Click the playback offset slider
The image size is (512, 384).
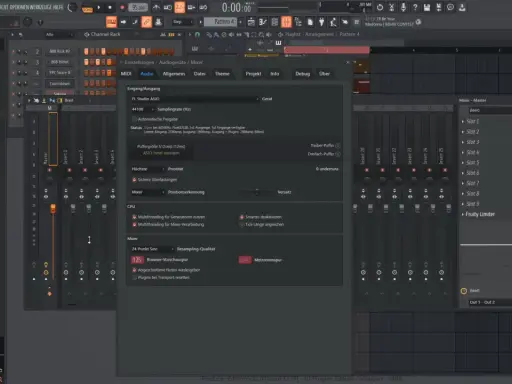click(x=257, y=192)
